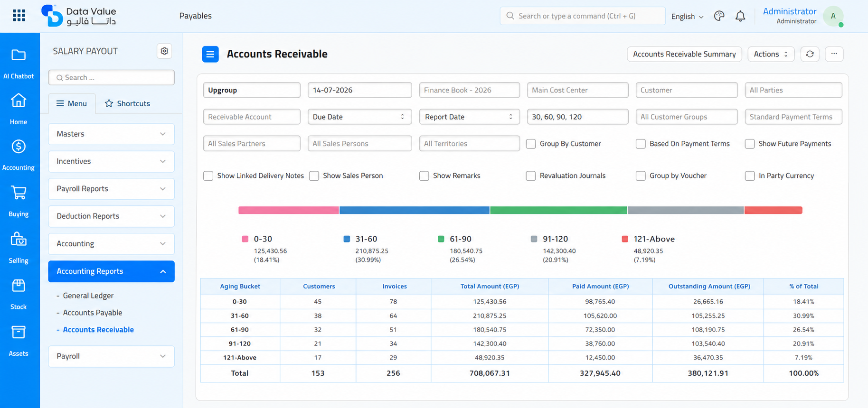Open the Stock module icon
This screenshot has width=868, height=408.
tap(19, 286)
